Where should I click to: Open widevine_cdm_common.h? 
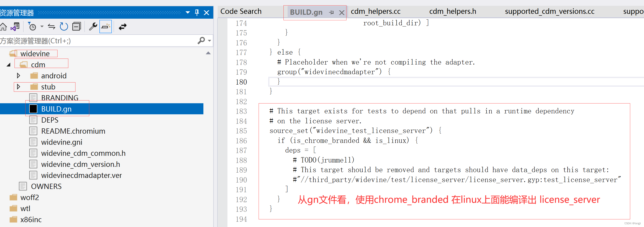tap(83, 153)
